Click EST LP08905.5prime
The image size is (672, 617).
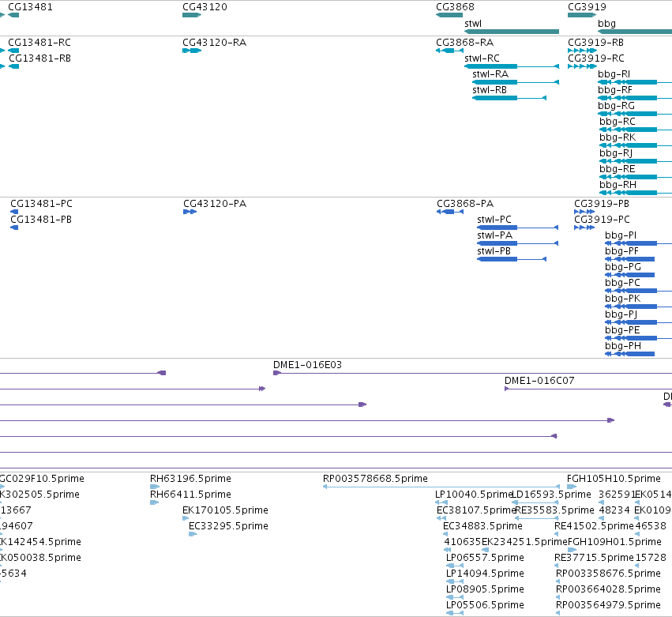(485, 589)
